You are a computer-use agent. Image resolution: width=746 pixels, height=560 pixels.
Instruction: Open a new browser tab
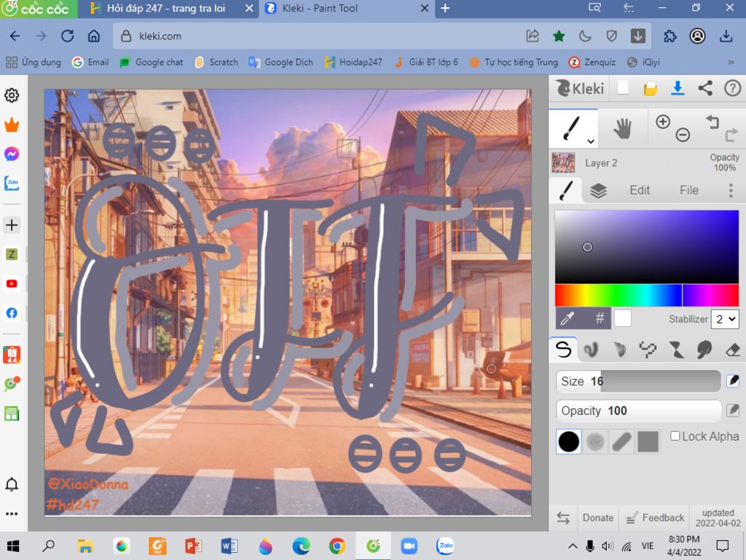tap(445, 9)
